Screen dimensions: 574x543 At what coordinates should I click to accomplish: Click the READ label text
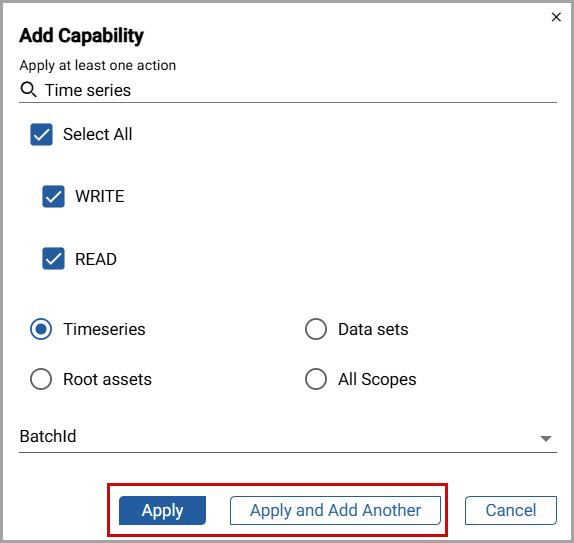pos(96,259)
